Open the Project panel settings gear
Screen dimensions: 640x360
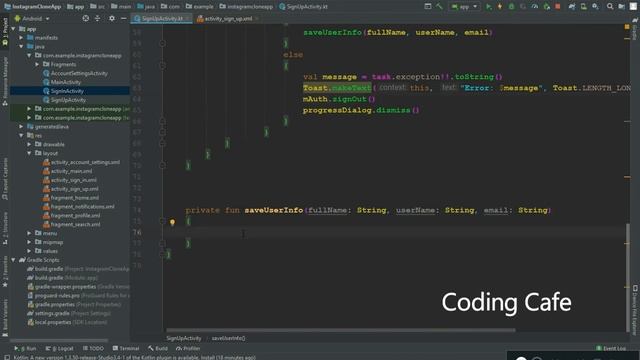coord(112,18)
